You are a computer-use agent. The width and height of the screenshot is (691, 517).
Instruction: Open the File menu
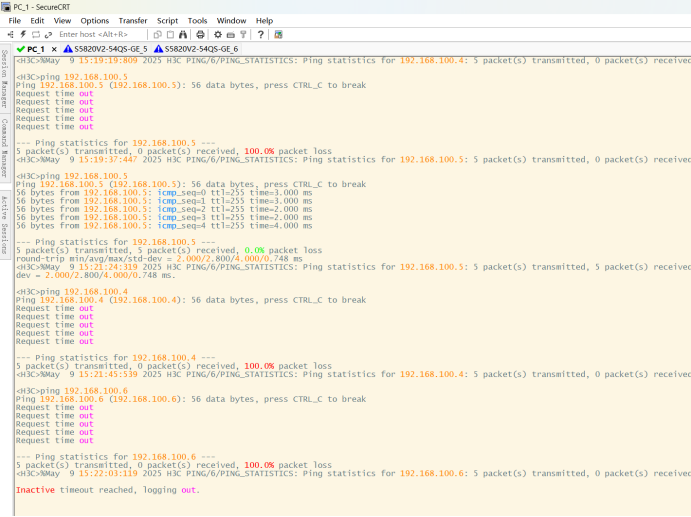(14, 20)
